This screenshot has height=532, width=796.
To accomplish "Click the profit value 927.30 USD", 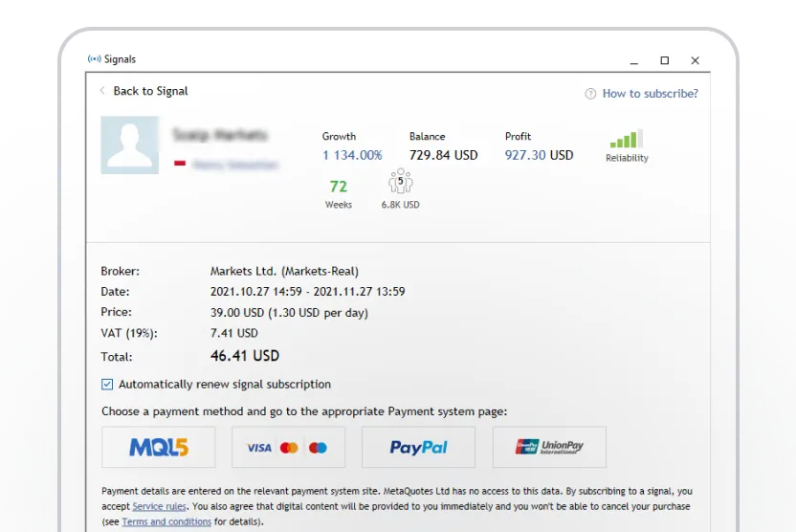I will point(539,155).
